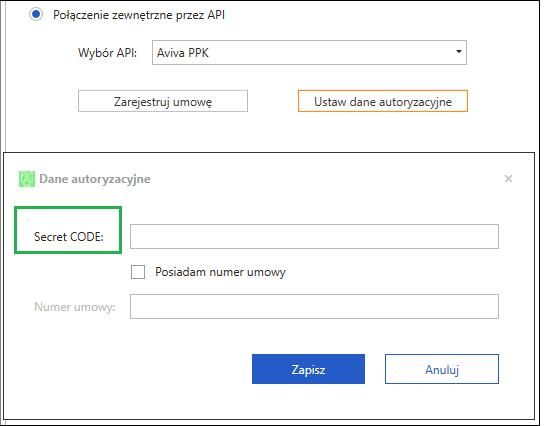Click the Połączenie zewnętrzne przez API label text

tap(139, 15)
